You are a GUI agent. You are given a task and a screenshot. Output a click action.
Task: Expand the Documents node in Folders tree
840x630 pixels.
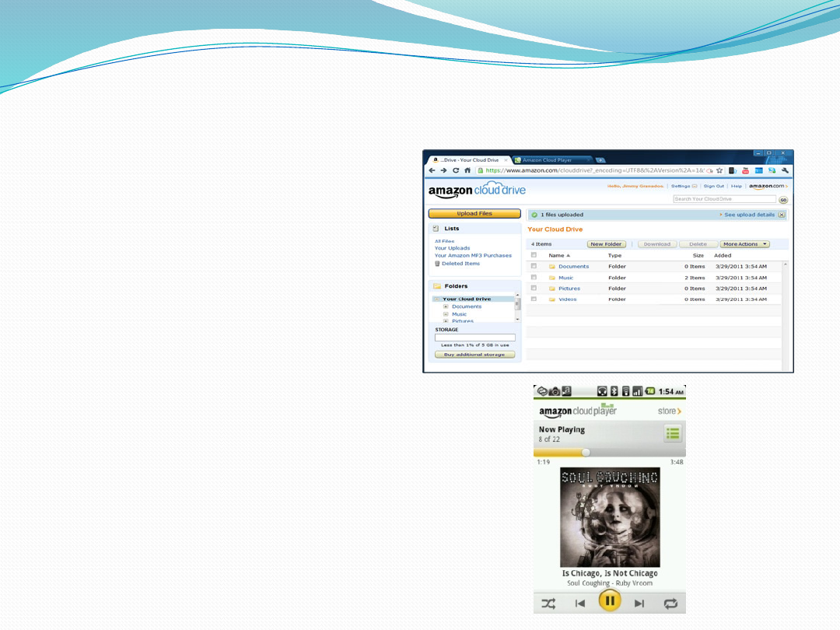click(x=446, y=306)
